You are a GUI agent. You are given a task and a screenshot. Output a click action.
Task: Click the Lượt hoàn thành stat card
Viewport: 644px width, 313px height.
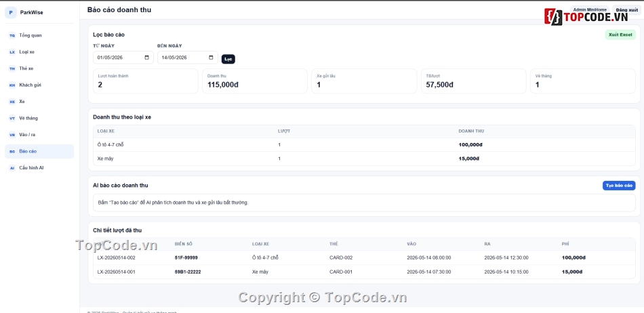[x=145, y=81]
